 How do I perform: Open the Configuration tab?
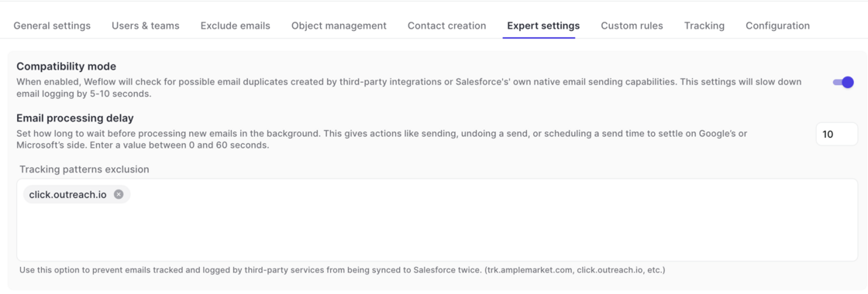[x=777, y=26]
